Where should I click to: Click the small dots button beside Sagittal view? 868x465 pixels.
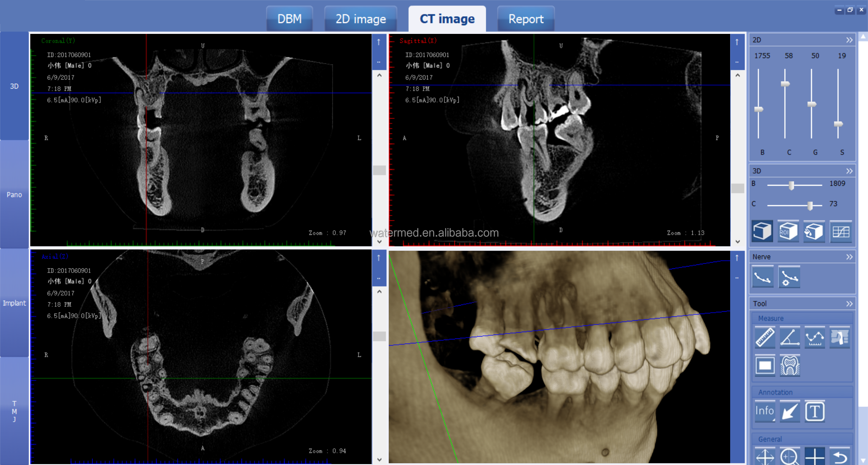pos(737,62)
